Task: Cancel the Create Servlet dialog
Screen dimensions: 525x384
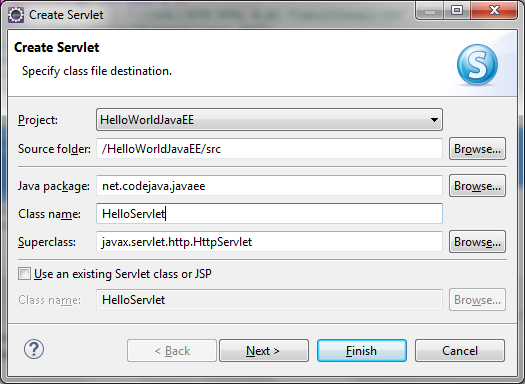Action: click(460, 351)
